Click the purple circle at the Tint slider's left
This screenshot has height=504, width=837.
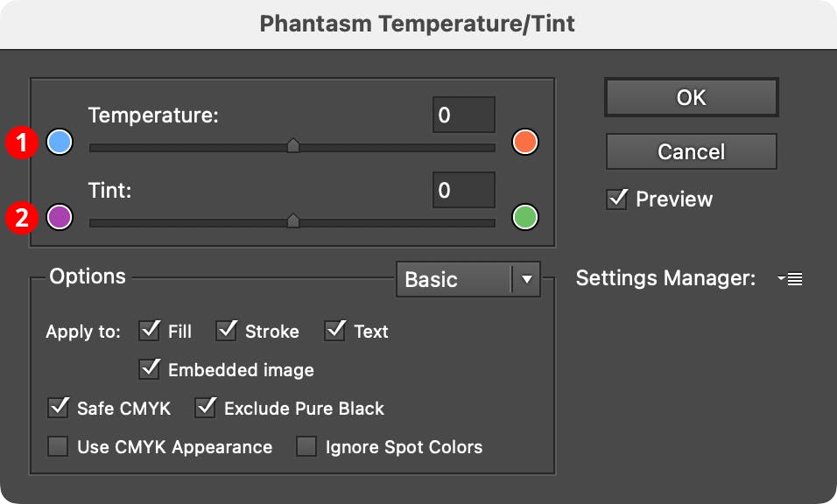tap(59, 217)
